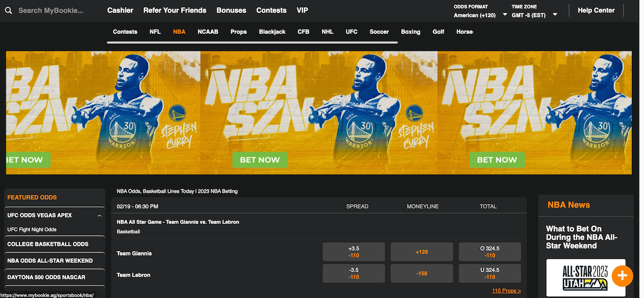Image resolution: width=644 pixels, height=298 pixels.
Task: Bet under 324.5 total
Action: pyautogui.click(x=489, y=273)
